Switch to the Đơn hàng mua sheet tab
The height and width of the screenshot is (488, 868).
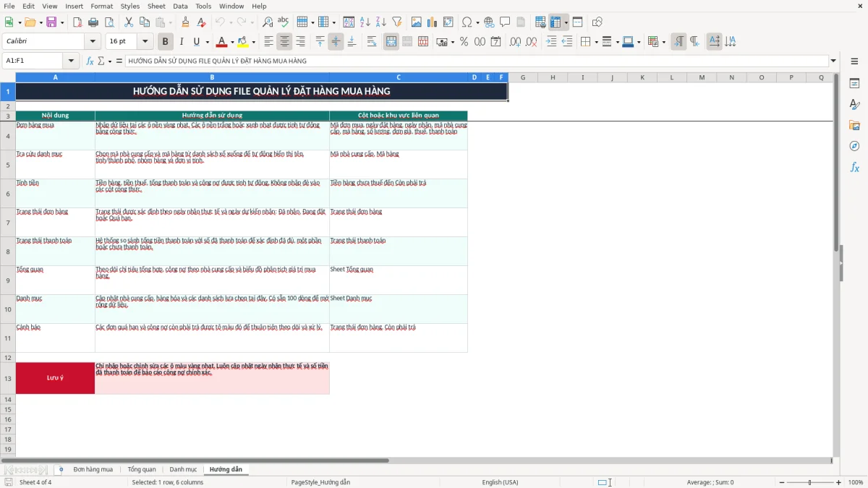(93, 469)
